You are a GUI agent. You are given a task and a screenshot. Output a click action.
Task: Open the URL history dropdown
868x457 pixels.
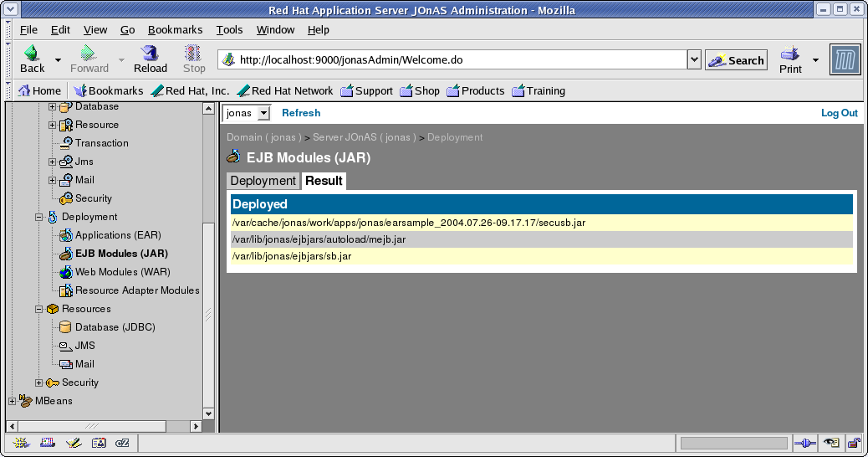[694, 59]
